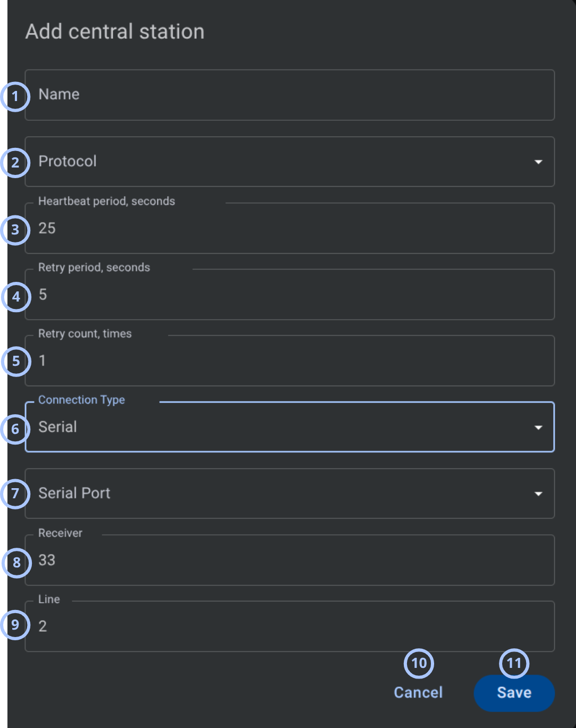Expand the Protocol dropdown arrow
Image resolution: width=576 pixels, height=728 pixels.
pos(538,162)
